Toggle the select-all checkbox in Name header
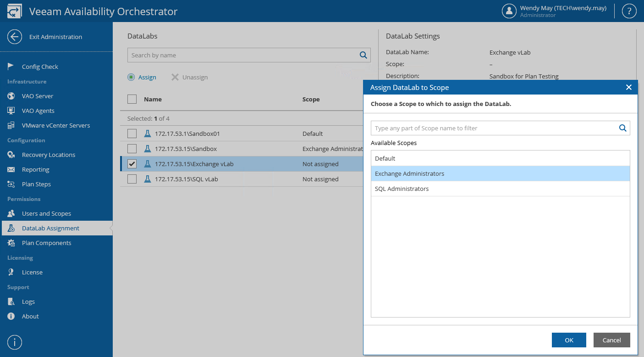The width and height of the screenshot is (644, 357). pos(132,99)
